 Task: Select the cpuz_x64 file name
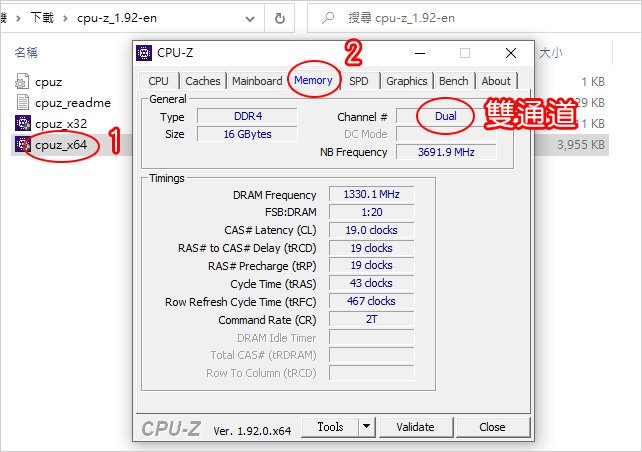[x=61, y=145]
